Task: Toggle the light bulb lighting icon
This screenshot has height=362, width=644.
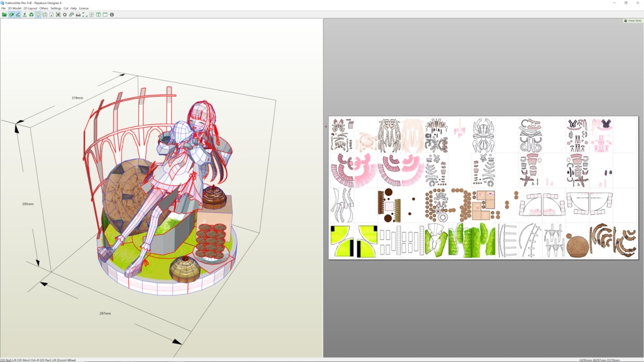Action: 38,15
